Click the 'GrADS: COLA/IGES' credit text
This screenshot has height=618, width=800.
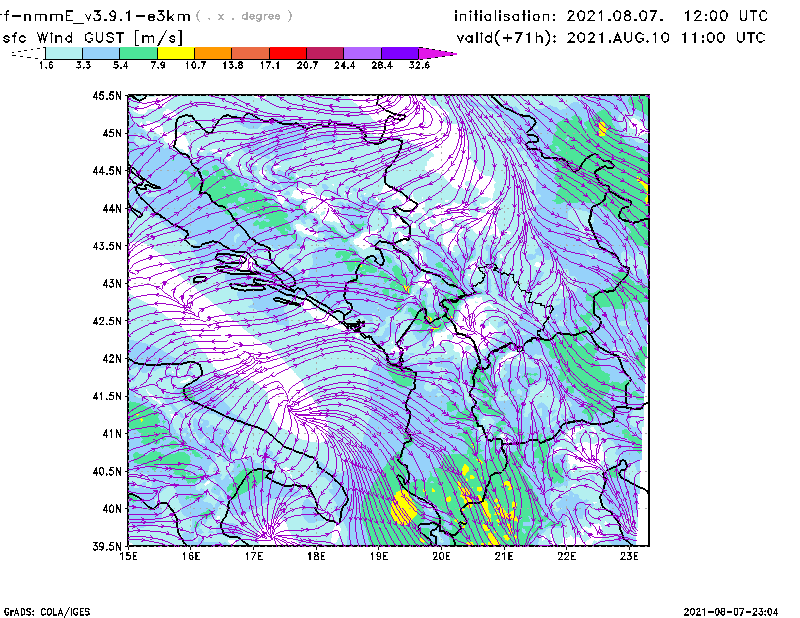tap(46, 612)
